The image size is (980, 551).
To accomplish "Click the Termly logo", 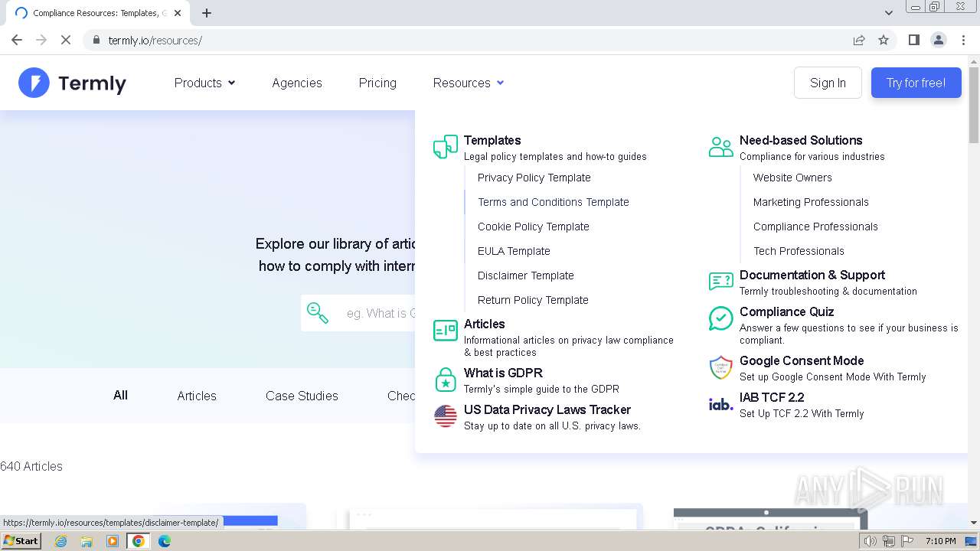I will [72, 83].
